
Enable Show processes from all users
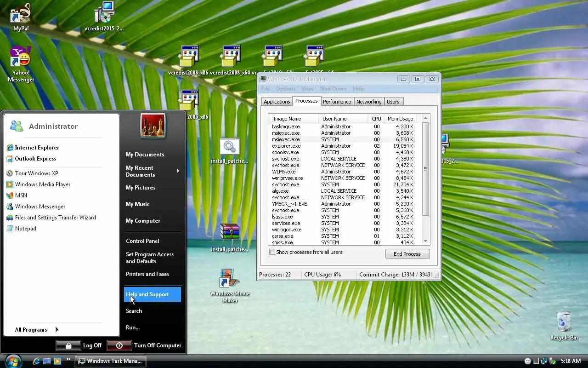(272, 252)
